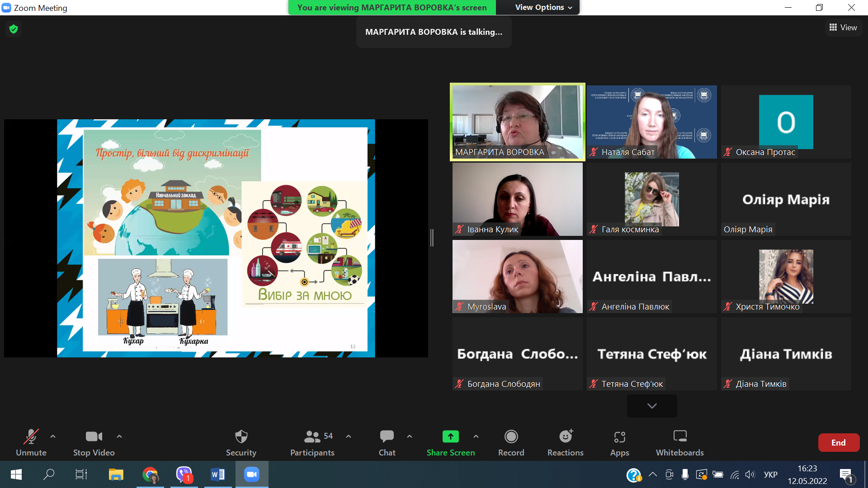Click the green encryption shield icon
The image size is (868, 488).
[14, 29]
